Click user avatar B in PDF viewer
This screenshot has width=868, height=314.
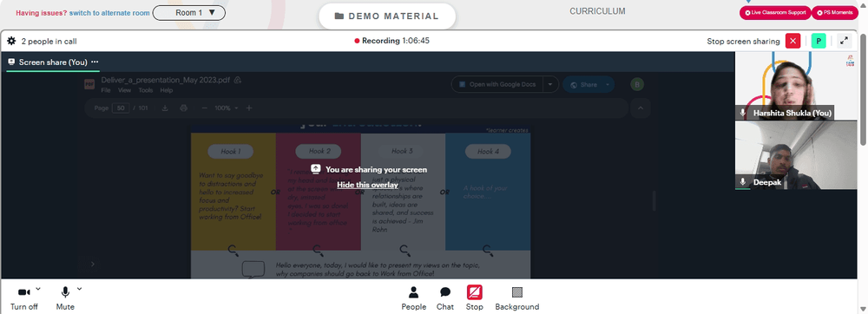(x=637, y=85)
